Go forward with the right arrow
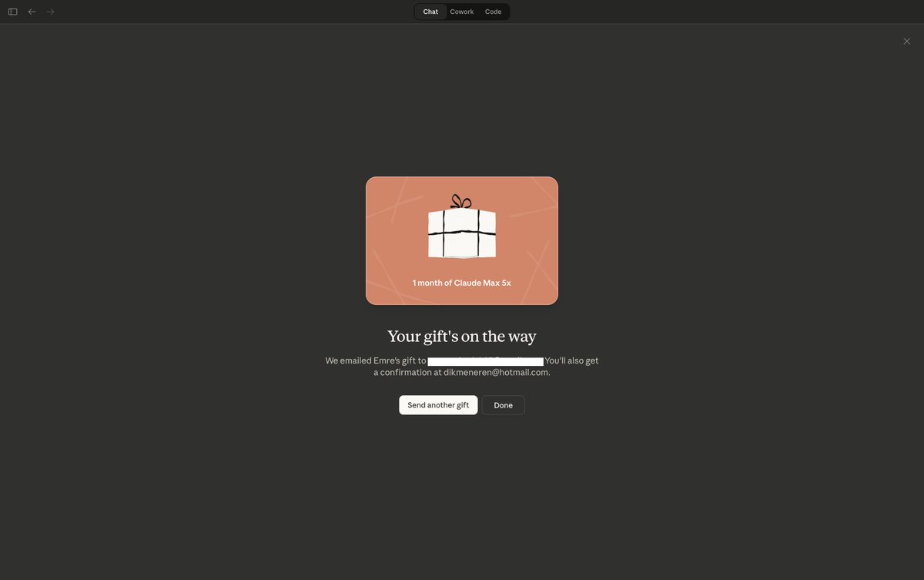Screen dimensions: 924x580 (x=51, y=12)
